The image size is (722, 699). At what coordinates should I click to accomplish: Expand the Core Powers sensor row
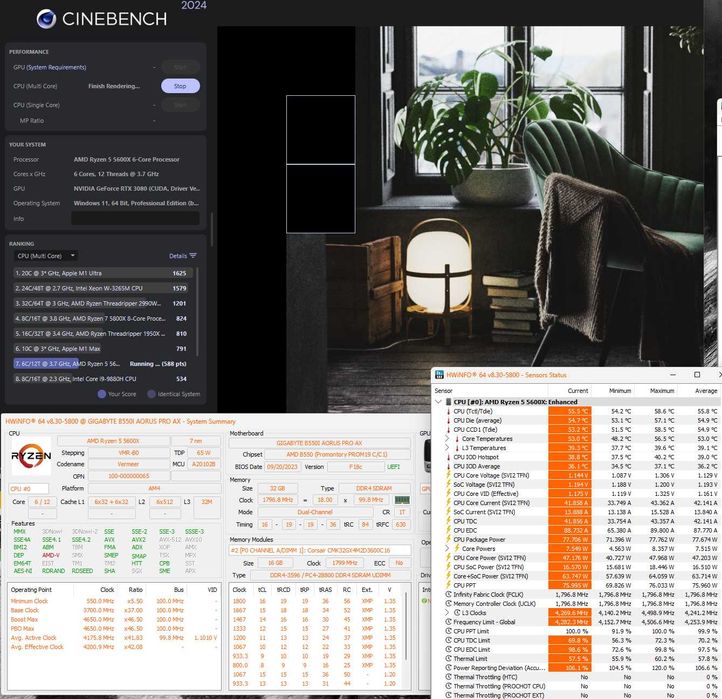pyautogui.click(x=447, y=548)
